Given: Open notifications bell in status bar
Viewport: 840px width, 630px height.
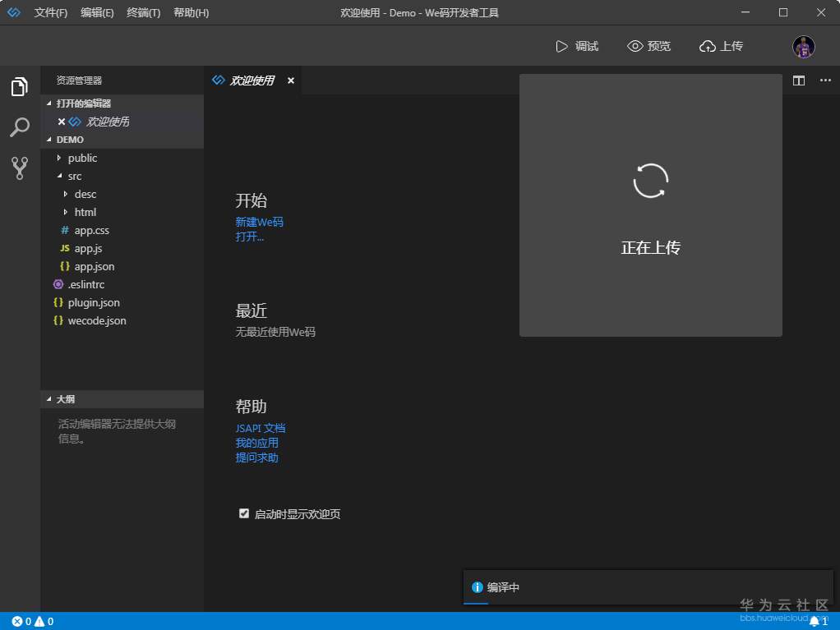Looking at the screenshot, I should (815, 622).
